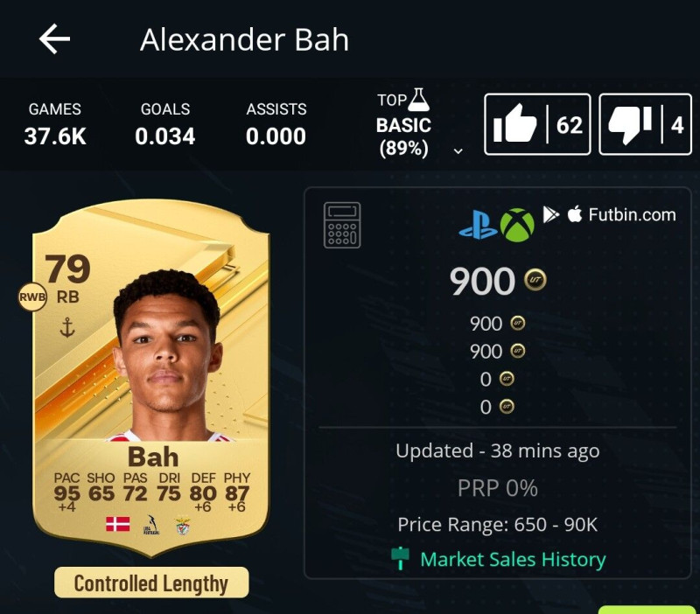The image size is (700, 614).
Task: Click the Benfica club badge
Action: coord(183,526)
